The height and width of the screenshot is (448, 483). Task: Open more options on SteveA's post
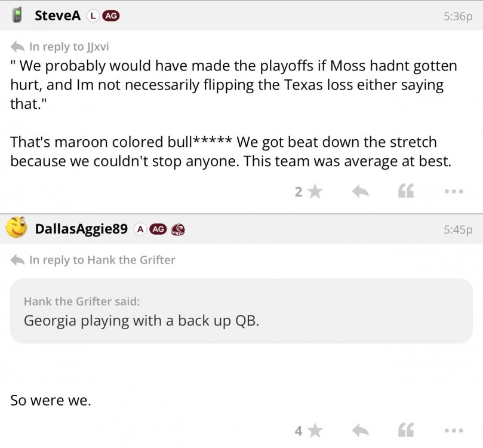click(x=453, y=191)
